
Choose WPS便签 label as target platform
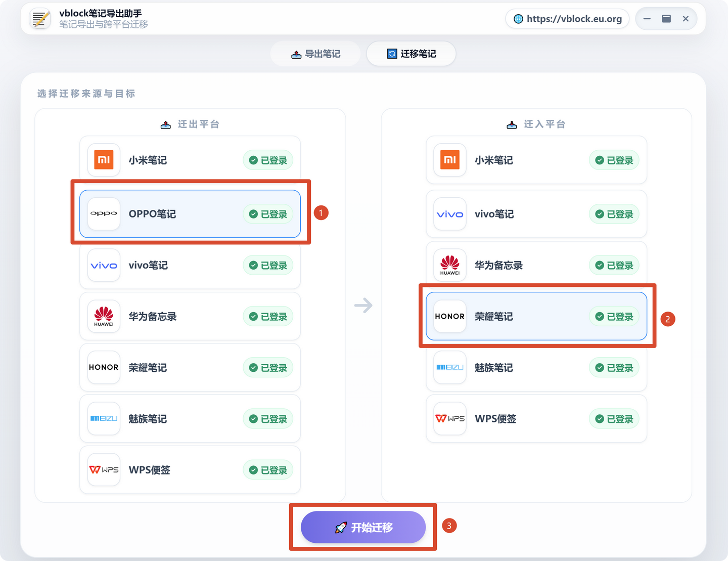point(496,419)
